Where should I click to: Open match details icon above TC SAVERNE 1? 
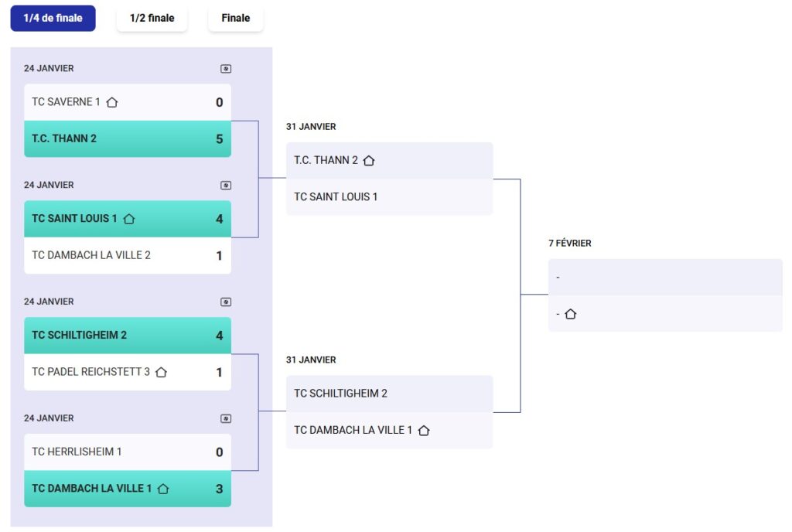click(226, 69)
